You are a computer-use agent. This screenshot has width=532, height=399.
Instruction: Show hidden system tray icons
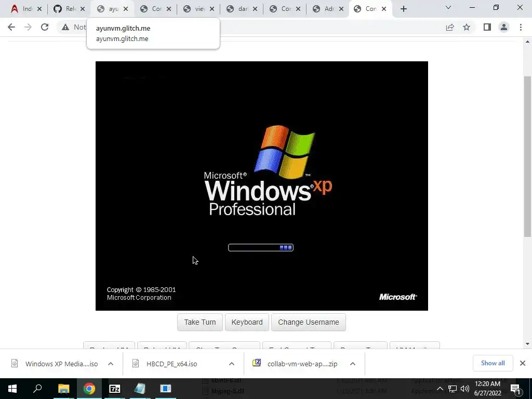440,389
